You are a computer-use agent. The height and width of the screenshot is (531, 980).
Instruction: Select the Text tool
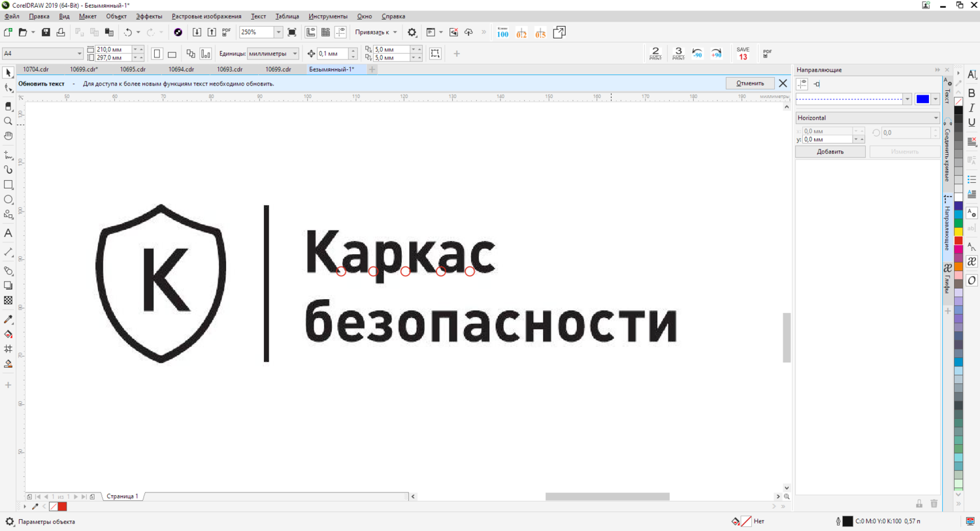[8, 233]
